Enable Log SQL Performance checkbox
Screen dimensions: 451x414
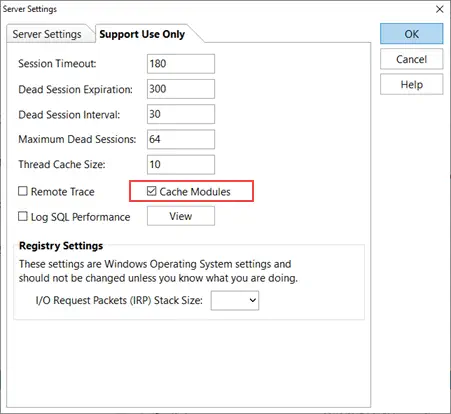click(x=23, y=216)
